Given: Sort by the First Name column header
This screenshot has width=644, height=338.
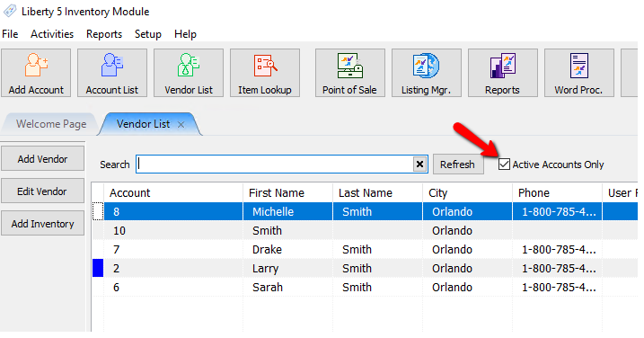Looking at the screenshot, I should pyautogui.click(x=288, y=193).
